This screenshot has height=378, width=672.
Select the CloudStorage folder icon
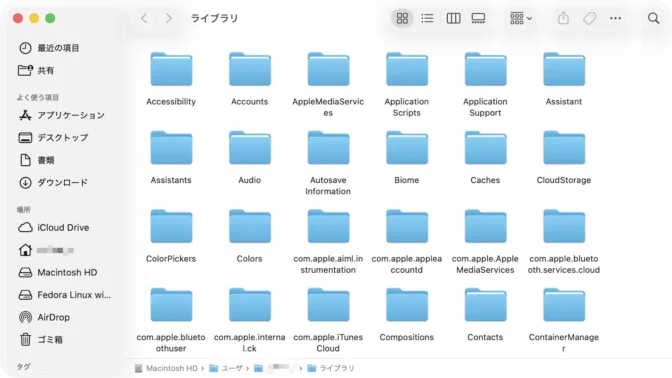564,148
